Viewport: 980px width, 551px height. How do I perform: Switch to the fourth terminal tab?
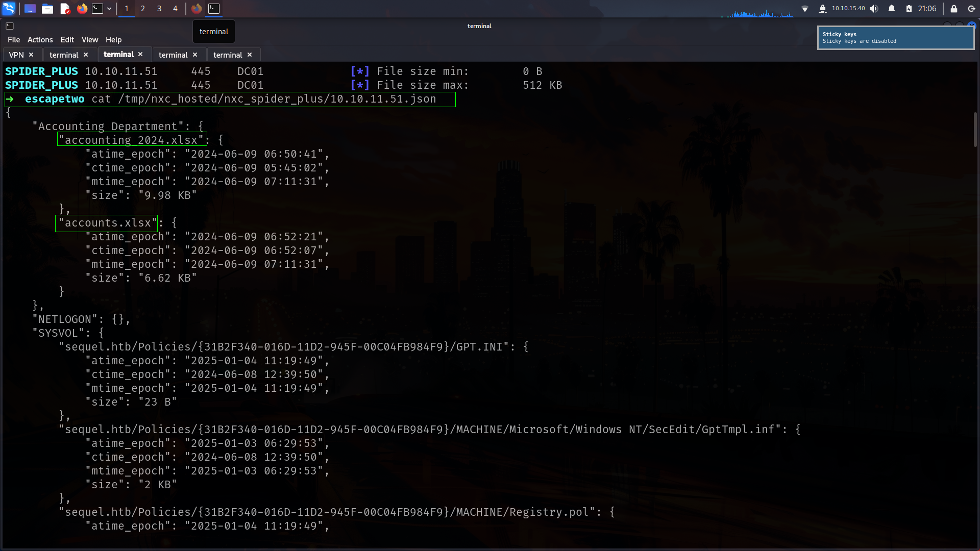[x=173, y=55]
